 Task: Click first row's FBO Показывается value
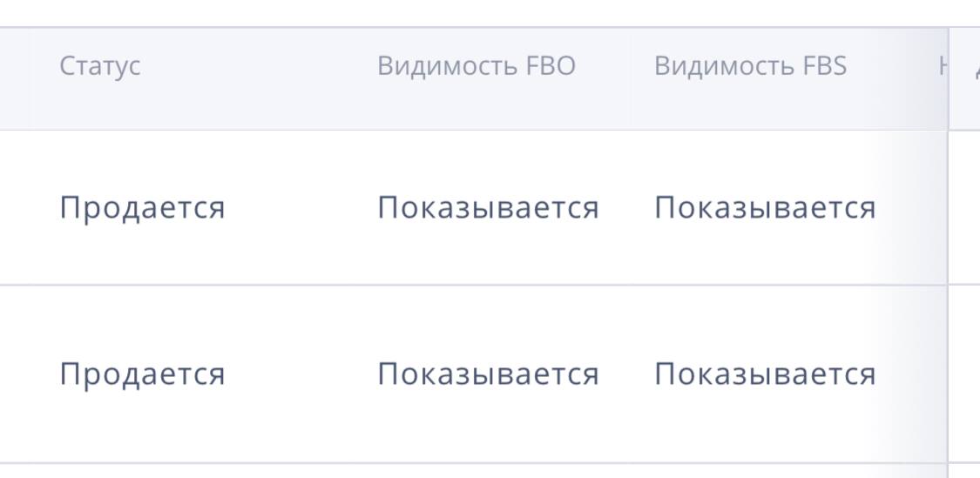click(x=488, y=208)
